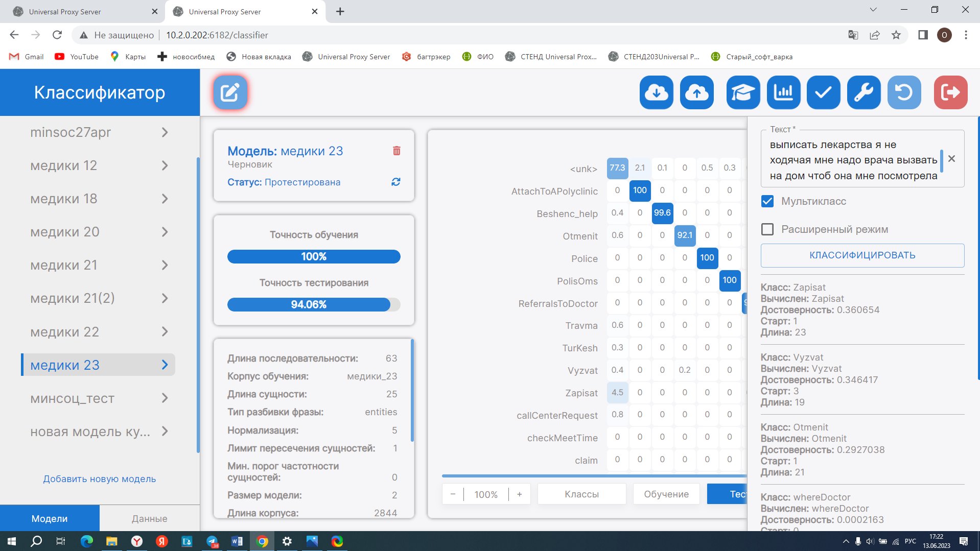This screenshot has height=551, width=980.
Task: Click the edit model pencil icon
Action: (x=230, y=92)
